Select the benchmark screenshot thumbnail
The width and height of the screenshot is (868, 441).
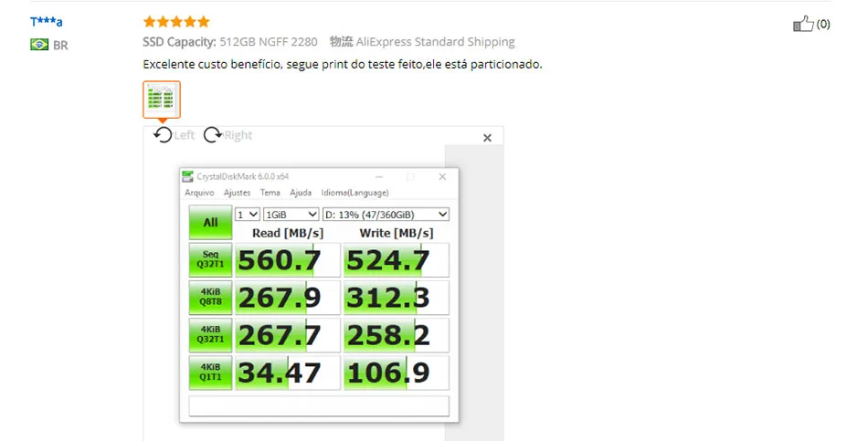162,100
